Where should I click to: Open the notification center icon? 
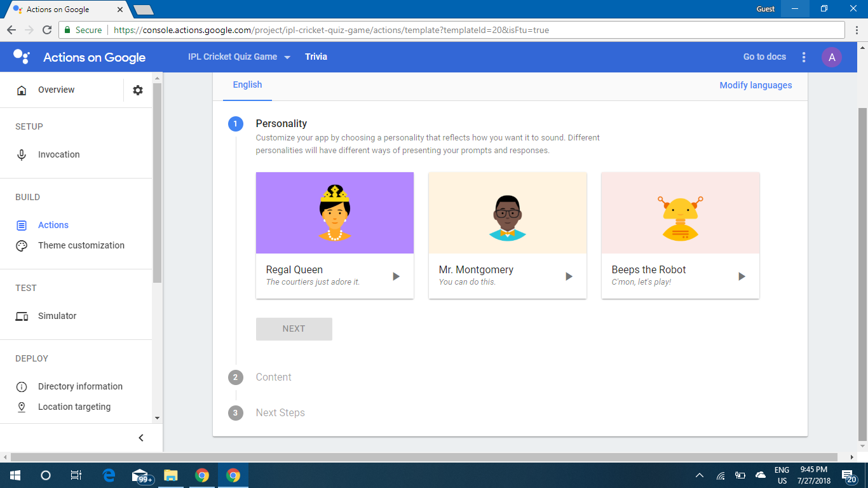848,476
